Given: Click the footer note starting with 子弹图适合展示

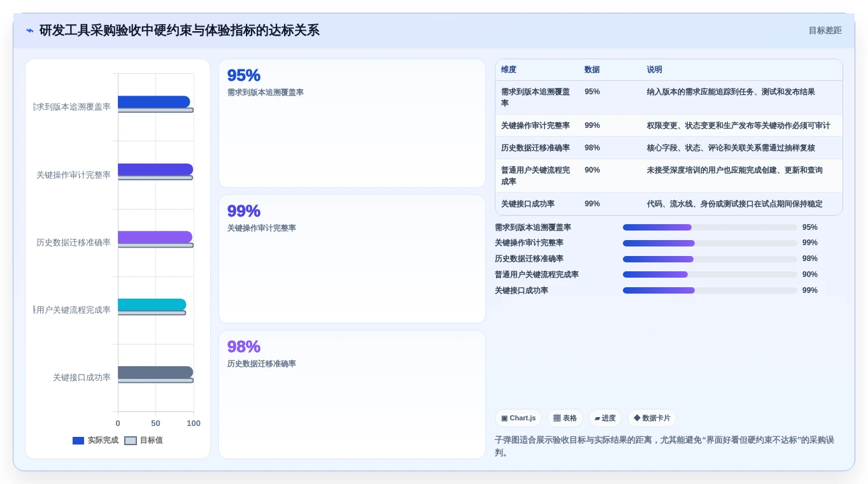Looking at the screenshot, I should [x=669, y=446].
